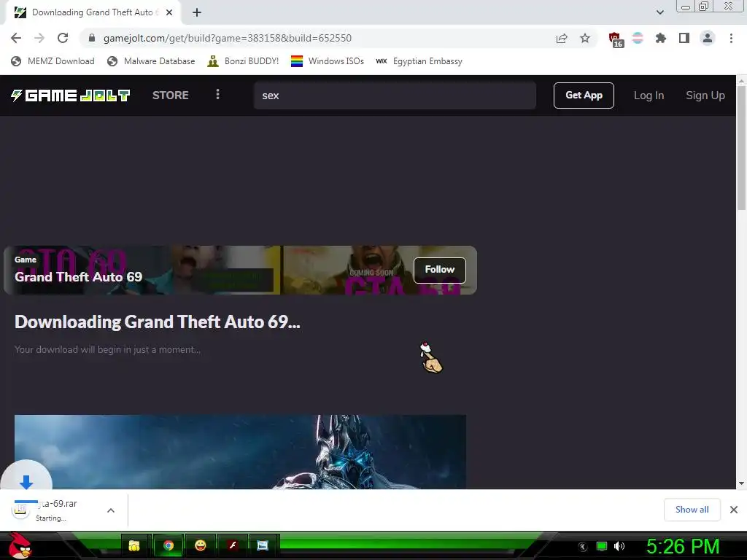Open the network tray icon
Viewport: 747px width, 560px height.
coord(602,546)
